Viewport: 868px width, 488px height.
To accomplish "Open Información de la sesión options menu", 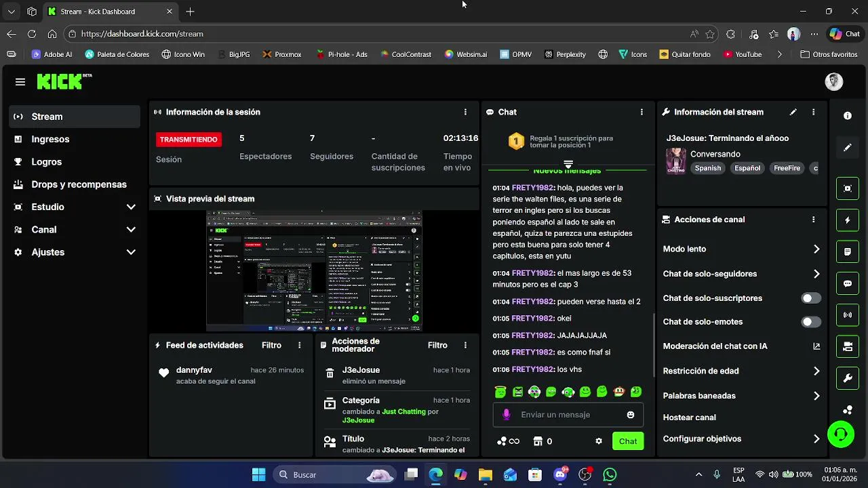I will point(465,112).
